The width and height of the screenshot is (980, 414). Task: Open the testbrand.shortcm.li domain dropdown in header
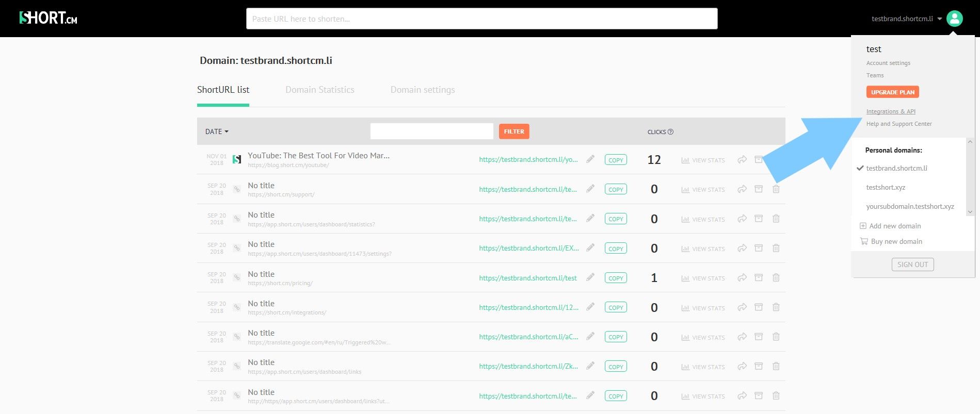pyautogui.click(x=907, y=19)
